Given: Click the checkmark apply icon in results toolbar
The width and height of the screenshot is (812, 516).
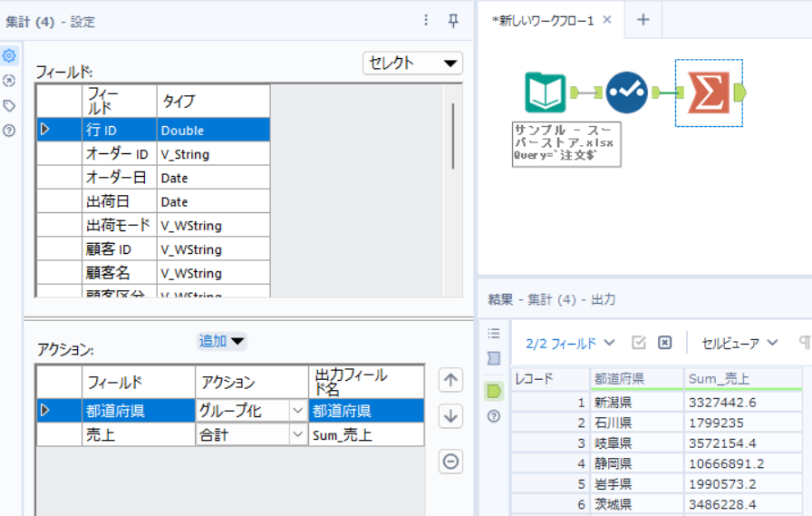Looking at the screenshot, I should tap(639, 343).
